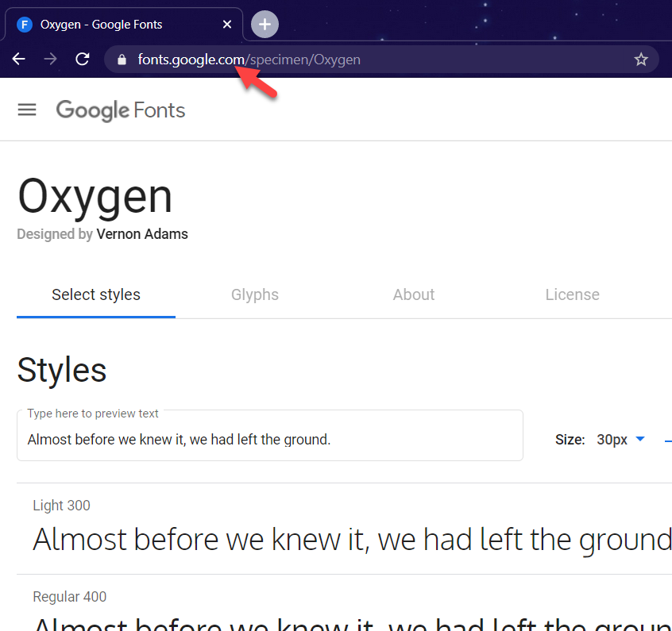Go back with the browser back arrow

(19, 59)
